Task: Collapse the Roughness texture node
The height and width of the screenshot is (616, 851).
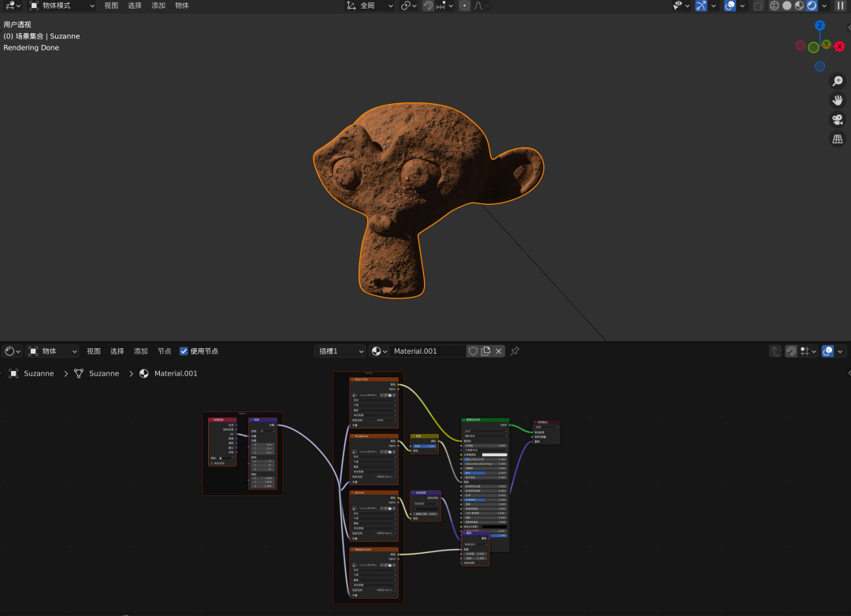Action: pos(353,436)
